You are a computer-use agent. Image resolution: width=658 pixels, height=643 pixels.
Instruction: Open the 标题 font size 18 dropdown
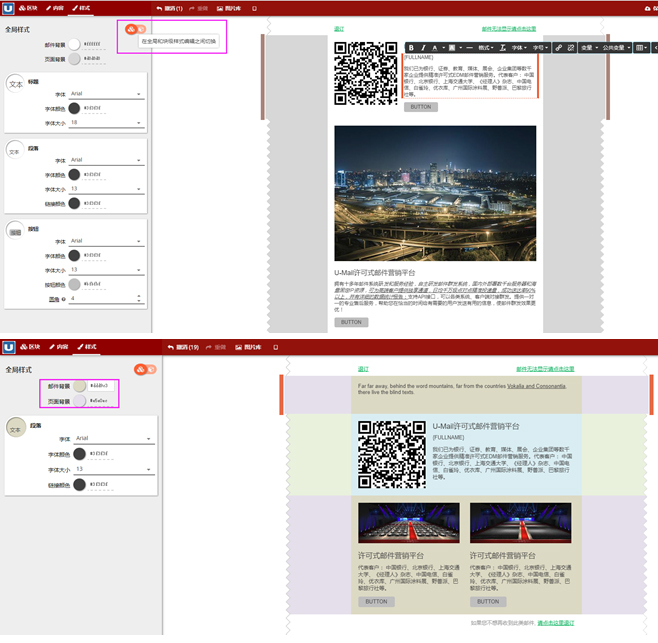tap(107, 123)
